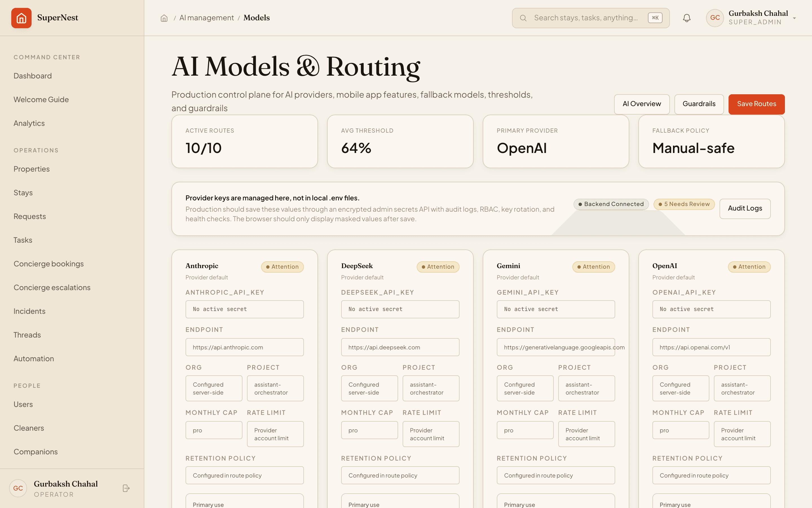Click Anthropic org Configured server-side field
Image resolution: width=812 pixels, height=508 pixels.
coord(214,388)
